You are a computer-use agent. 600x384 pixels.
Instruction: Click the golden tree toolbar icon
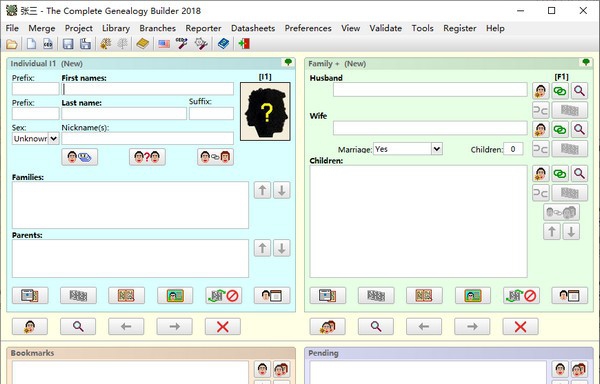[x=105, y=44]
